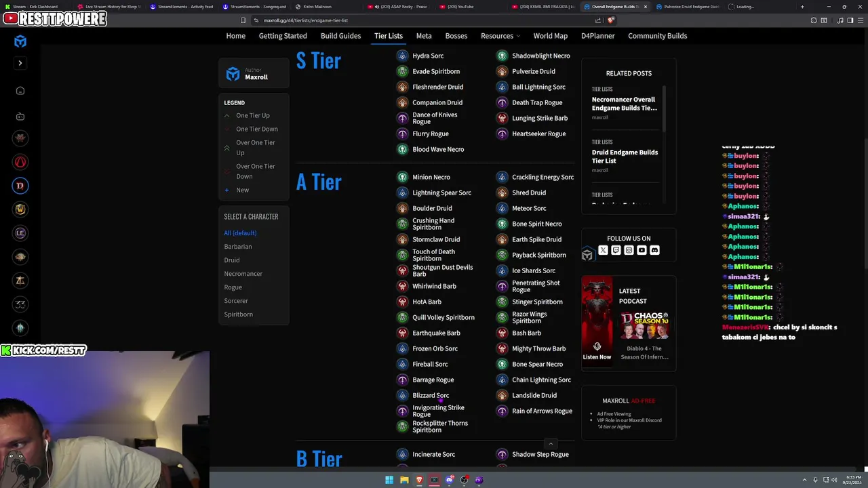The image size is (868, 488).
Task: Open the World Map nav item
Action: pos(551,36)
